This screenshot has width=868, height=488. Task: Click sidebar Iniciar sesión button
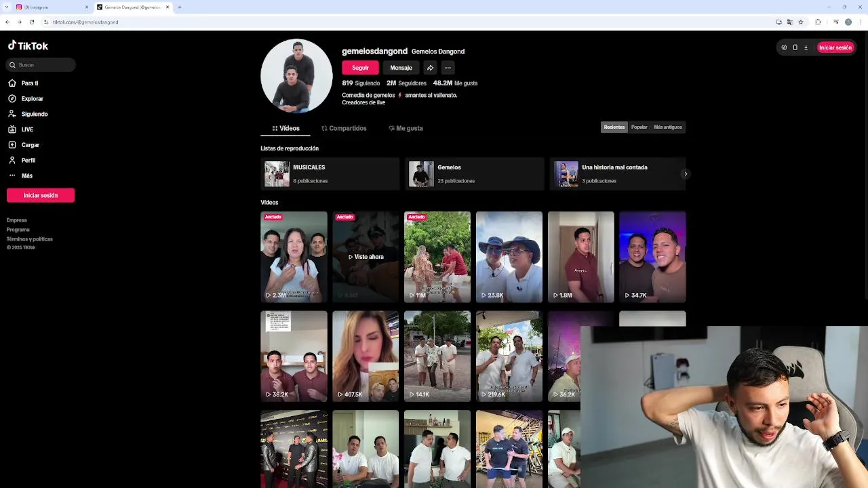[41, 195]
